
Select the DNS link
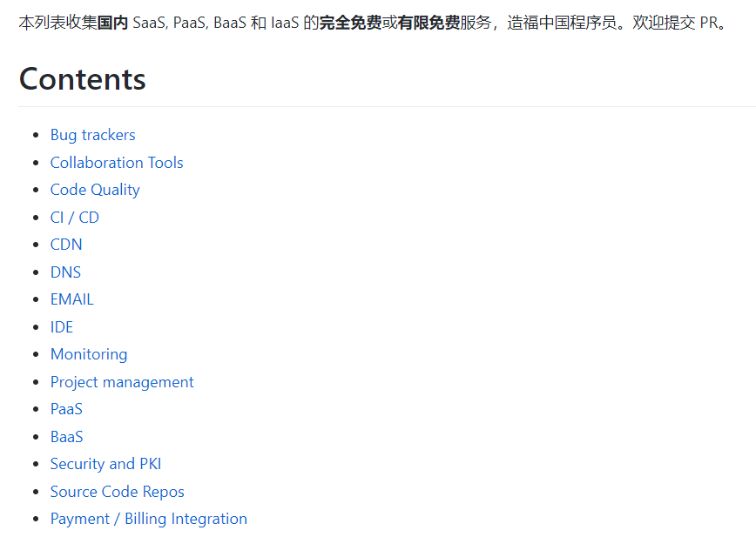tap(65, 272)
